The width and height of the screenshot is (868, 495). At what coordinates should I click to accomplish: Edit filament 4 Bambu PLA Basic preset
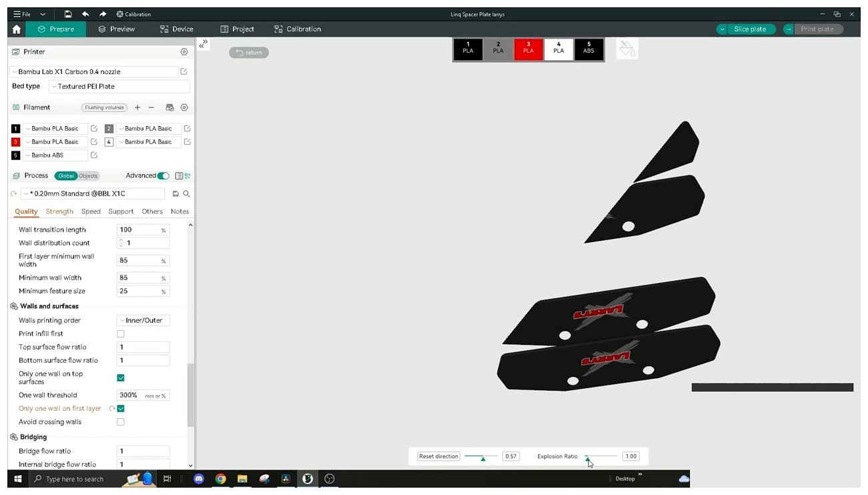(187, 142)
